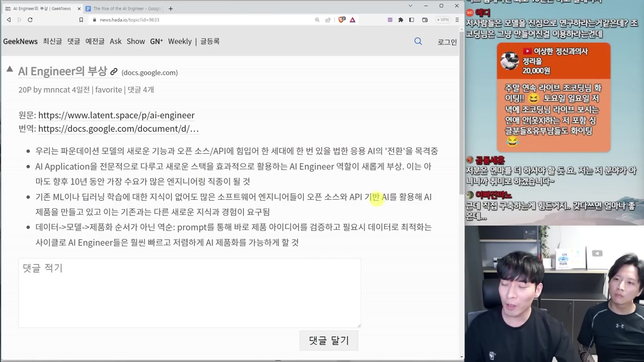Open Brave Shields lion icon
The height and width of the screenshot is (362, 644).
tap(342, 20)
